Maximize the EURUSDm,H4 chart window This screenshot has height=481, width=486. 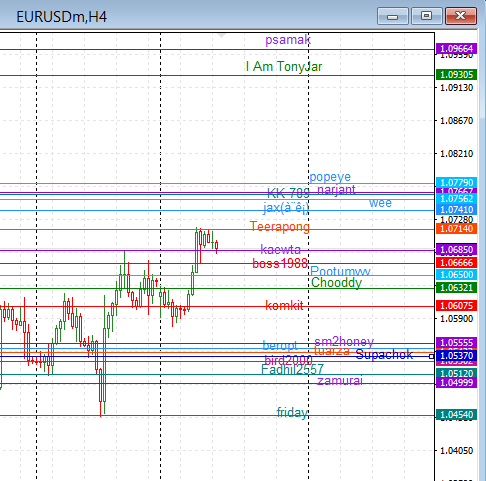pos(427,16)
